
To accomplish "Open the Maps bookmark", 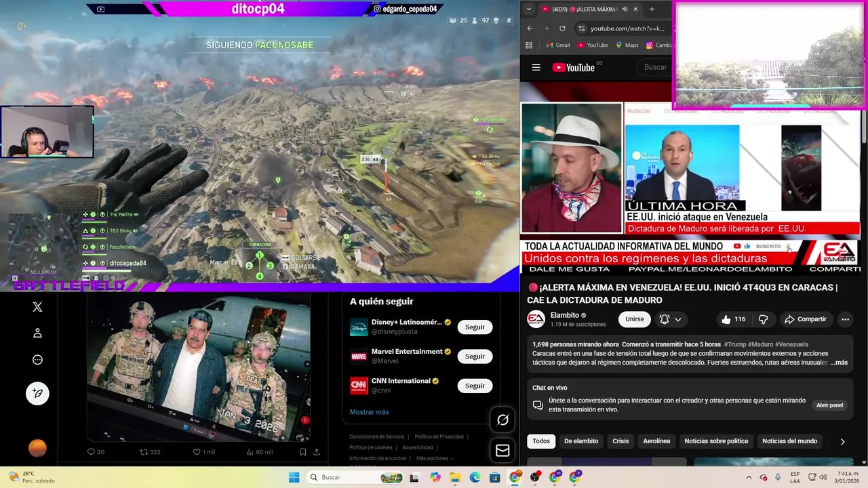I will tap(627, 45).
